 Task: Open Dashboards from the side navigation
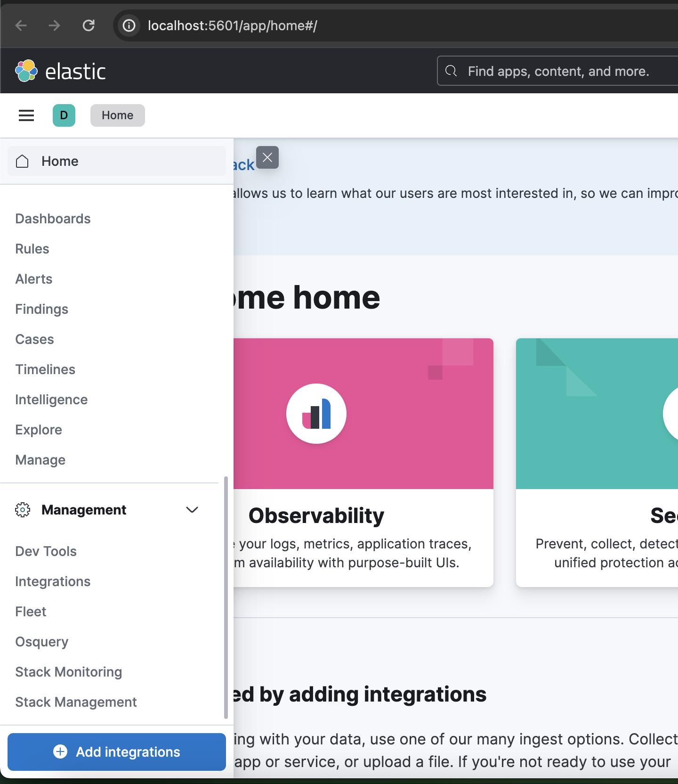(53, 219)
